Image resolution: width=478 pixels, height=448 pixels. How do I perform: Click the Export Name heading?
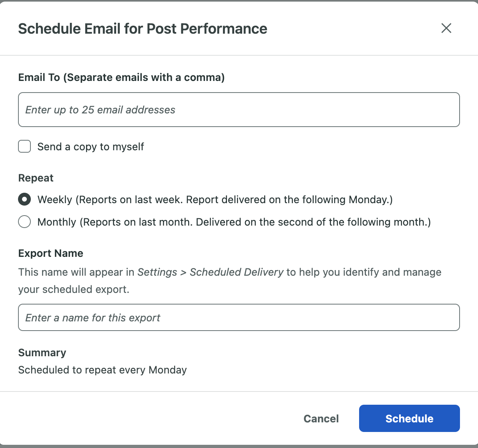pos(50,253)
